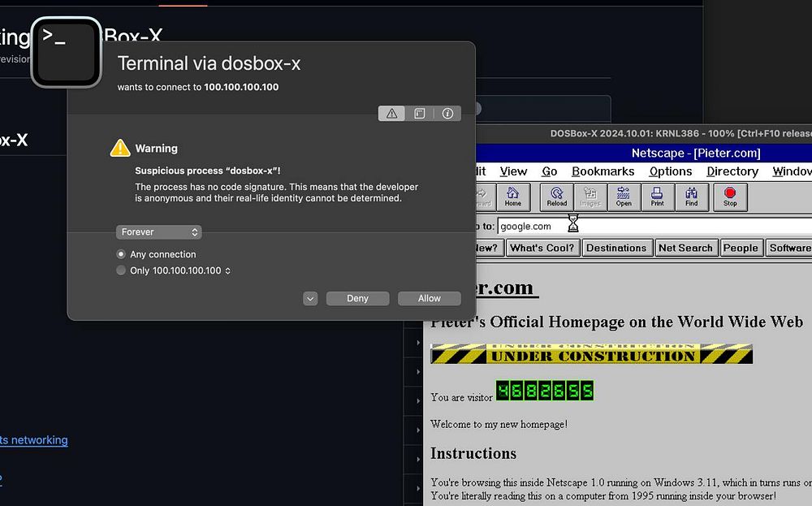812x506 pixels.
Task: Click the People directory button
Action: [741, 248]
